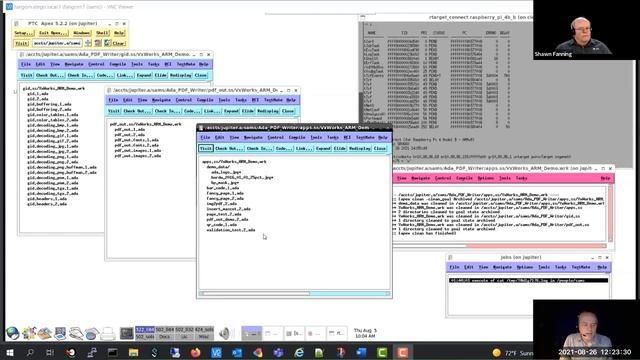640x360 pixels.
Task: Open the Compile menu in the apps.ss window
Action: point(297,138)
